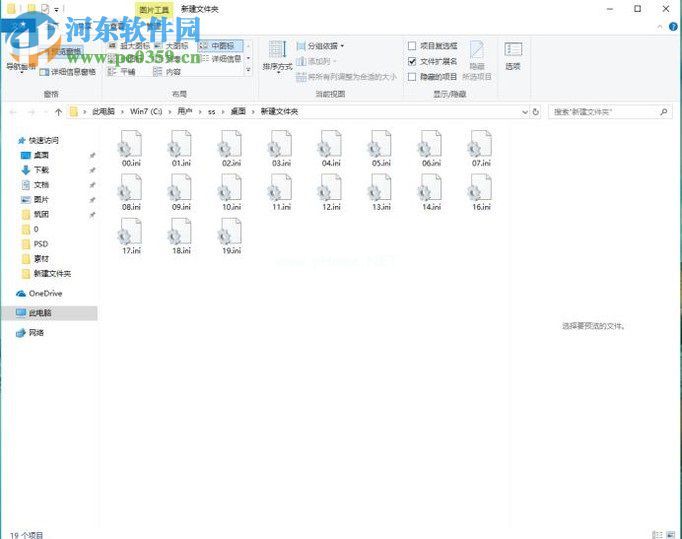The height and width of the screenshot is (539, 682).
Task: Click the search magnifier icon
Action: [x=664, y=112]
